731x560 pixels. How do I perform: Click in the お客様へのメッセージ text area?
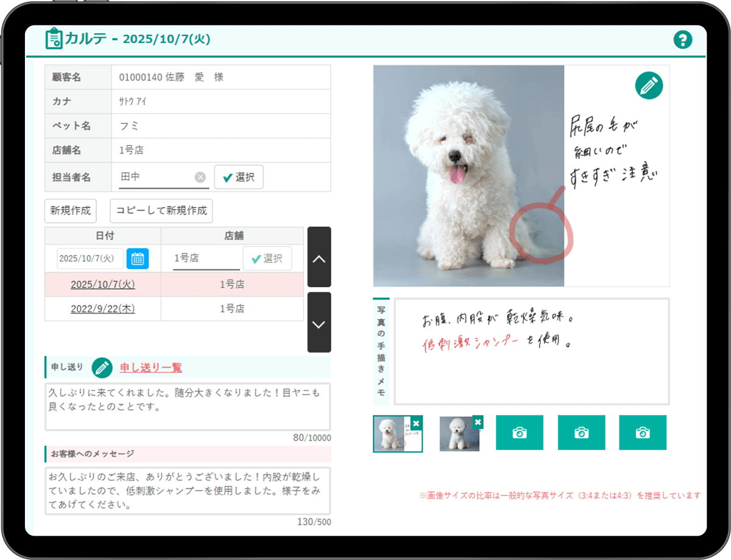tap(188, 490)
